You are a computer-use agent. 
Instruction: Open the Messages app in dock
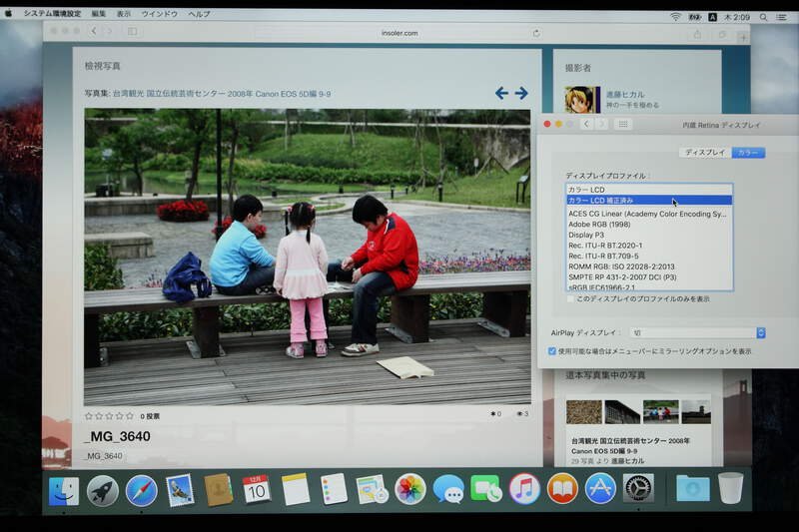click(x=447, y=489)
